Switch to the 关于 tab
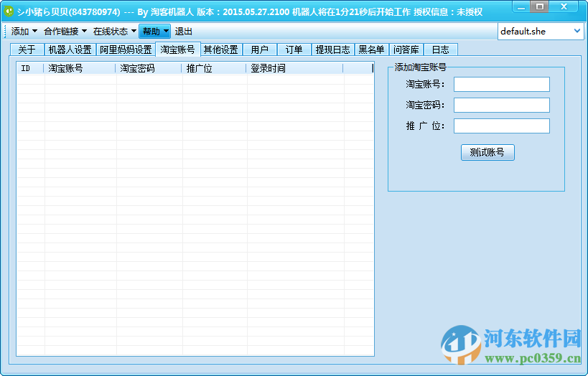 tap(27, 50)
